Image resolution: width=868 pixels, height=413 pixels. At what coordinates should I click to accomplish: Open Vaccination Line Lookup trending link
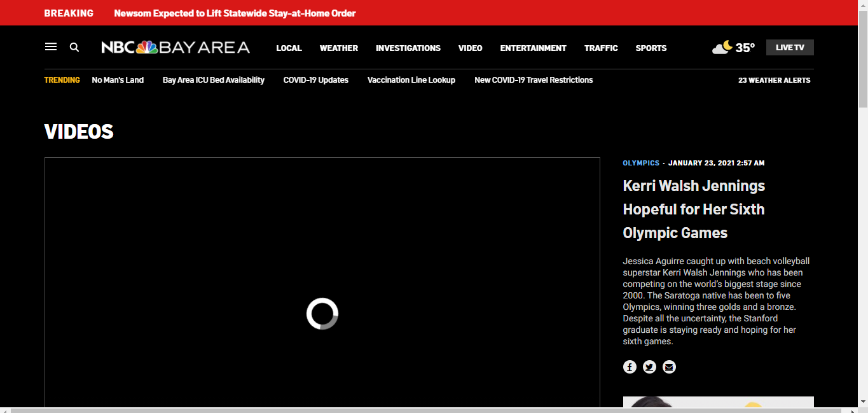point(411,80)
